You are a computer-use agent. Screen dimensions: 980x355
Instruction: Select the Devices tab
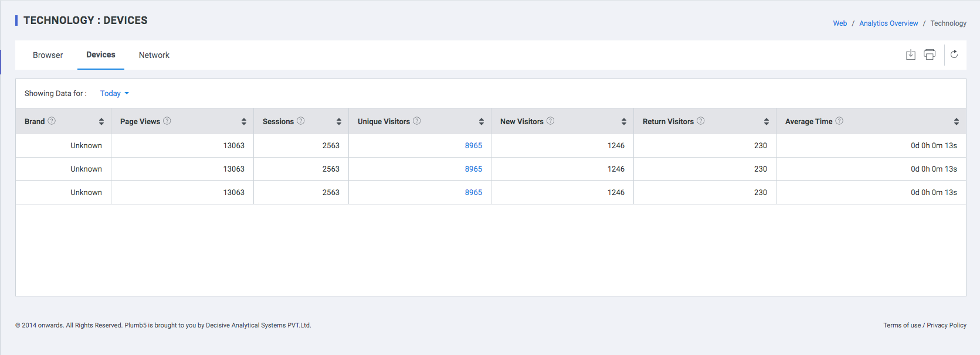point(101,54)
